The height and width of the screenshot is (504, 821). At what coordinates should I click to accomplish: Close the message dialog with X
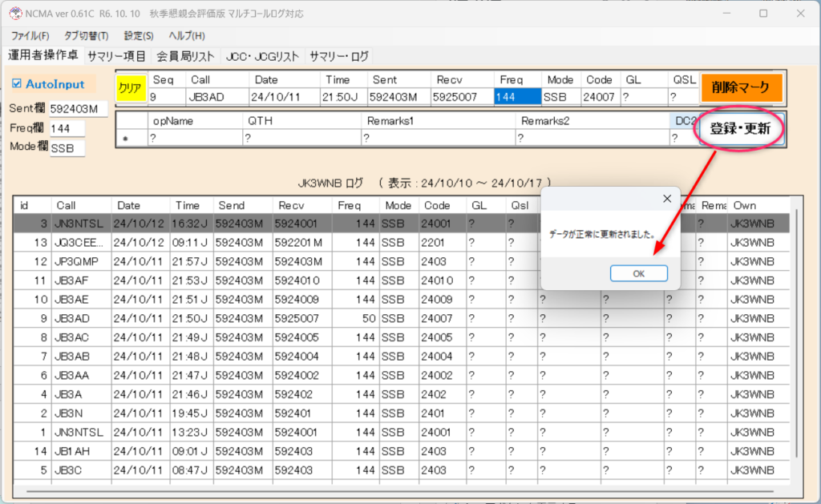[666, 198]
